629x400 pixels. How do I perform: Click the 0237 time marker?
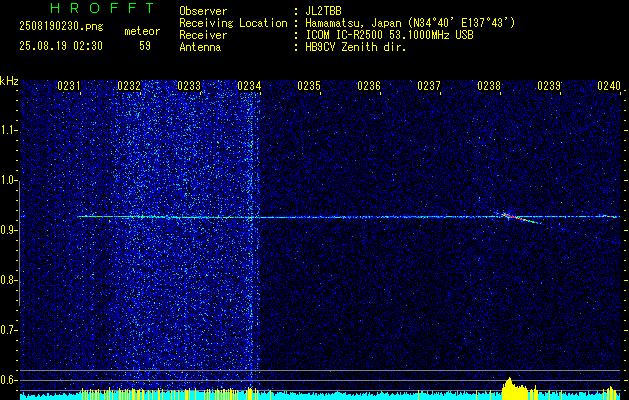click(x=429, y=86)
